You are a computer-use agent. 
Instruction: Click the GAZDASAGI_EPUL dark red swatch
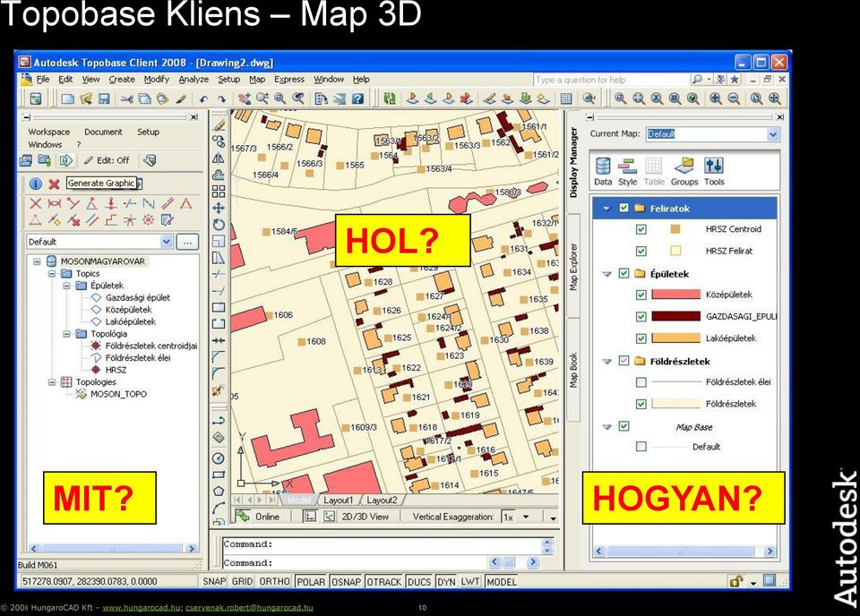pos(675,316)
